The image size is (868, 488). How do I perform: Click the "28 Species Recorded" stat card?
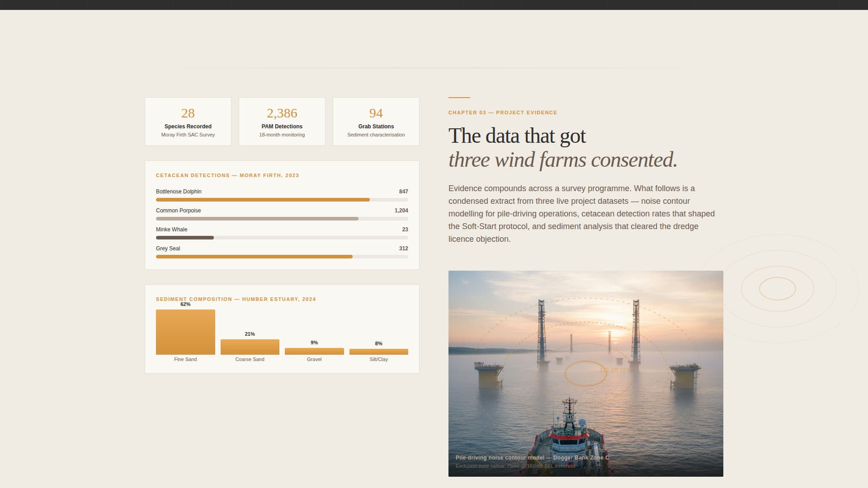click(x=188, y=121)
